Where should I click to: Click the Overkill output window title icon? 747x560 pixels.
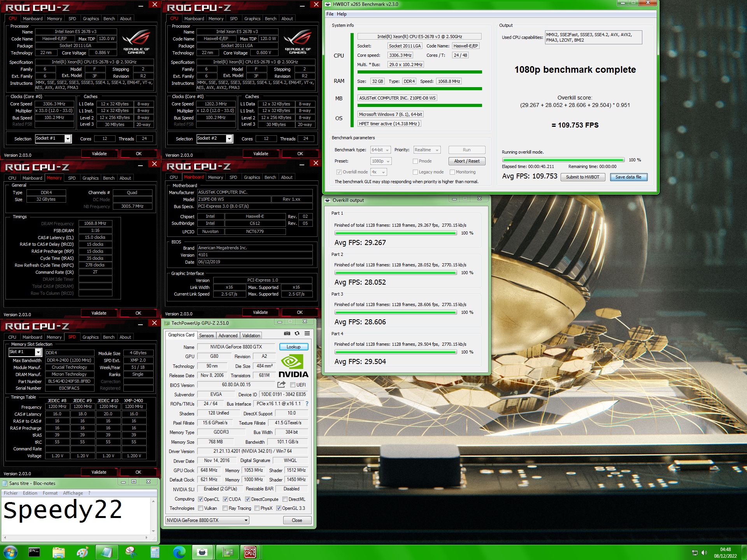click(x=328, y=200)
